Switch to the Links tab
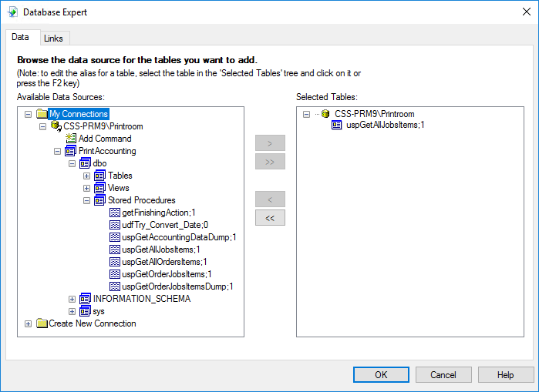539x392 pixels. point(53,39)
